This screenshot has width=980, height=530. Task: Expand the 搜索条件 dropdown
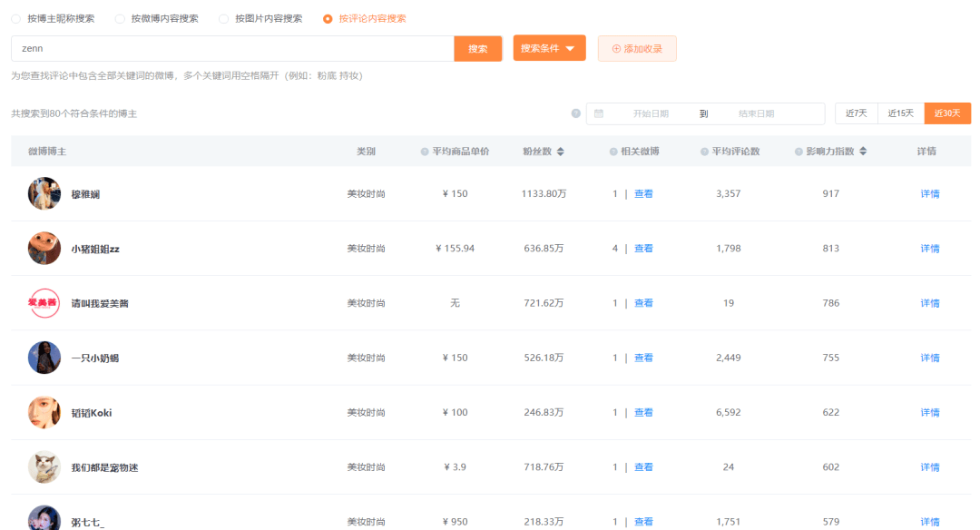(549, 48)
